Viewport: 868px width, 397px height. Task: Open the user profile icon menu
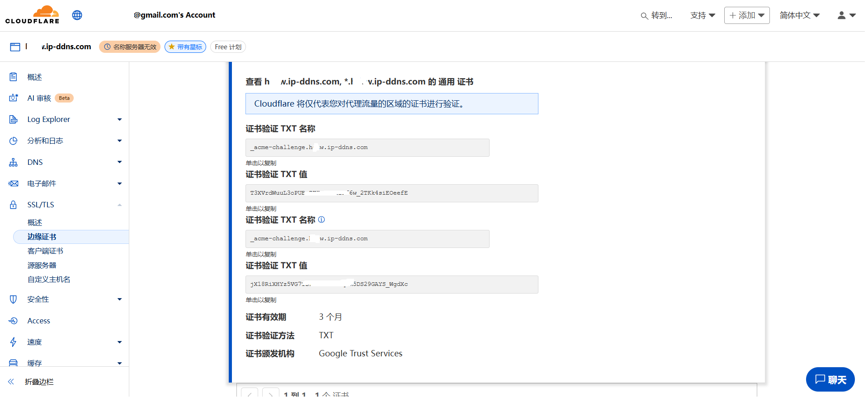click(846, 15)
